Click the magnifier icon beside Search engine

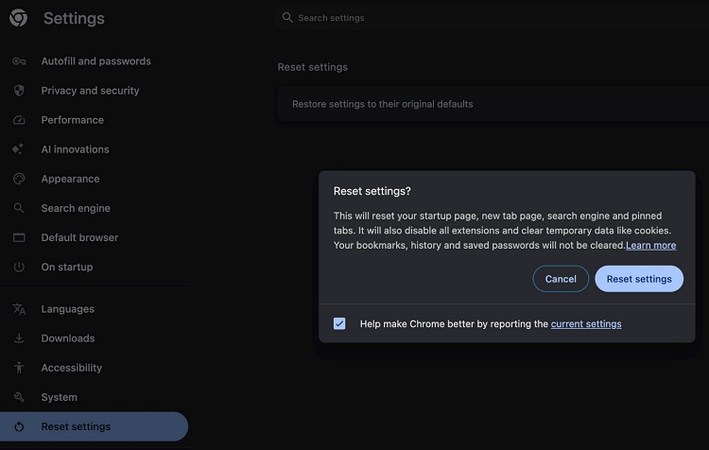pyautogui.click(x=19, y=208)
